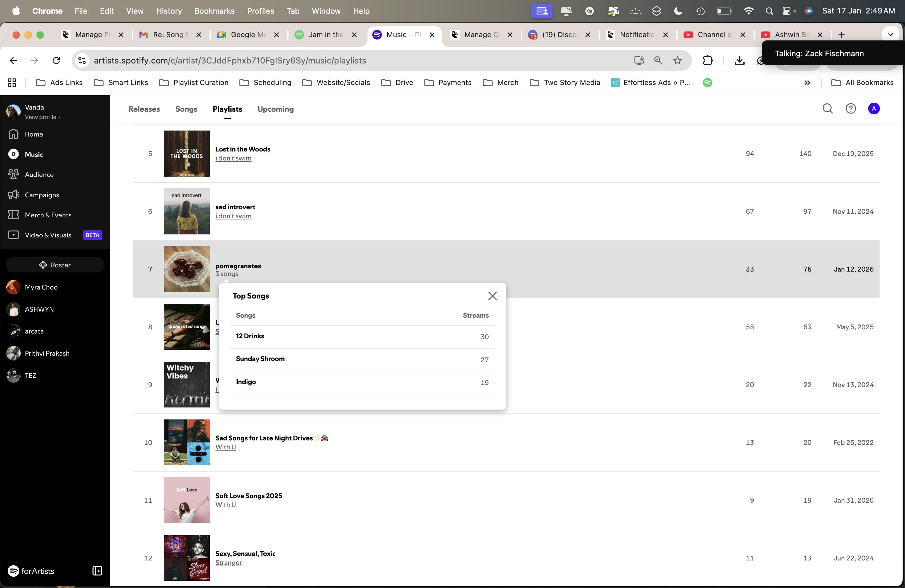Collapse the sidebar using the bottom panel icon
The height and width of the screenshot is (588, 905).
(97, 571)
